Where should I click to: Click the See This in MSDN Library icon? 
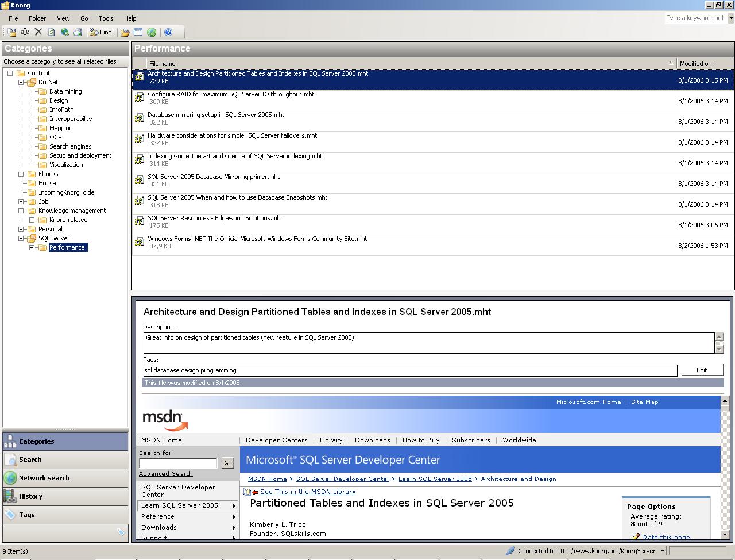(x=251, y=492)
